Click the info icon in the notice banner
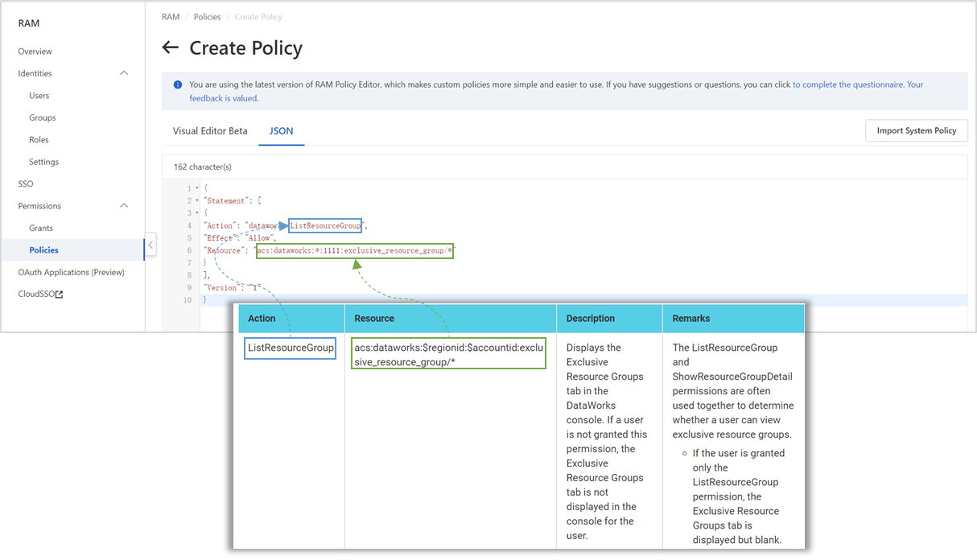 click(178, 84)
